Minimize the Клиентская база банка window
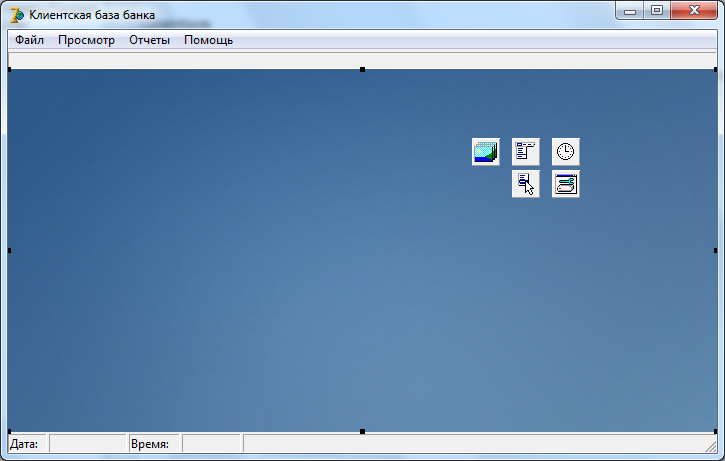This screenshot has width=725, height=461. 629,11
